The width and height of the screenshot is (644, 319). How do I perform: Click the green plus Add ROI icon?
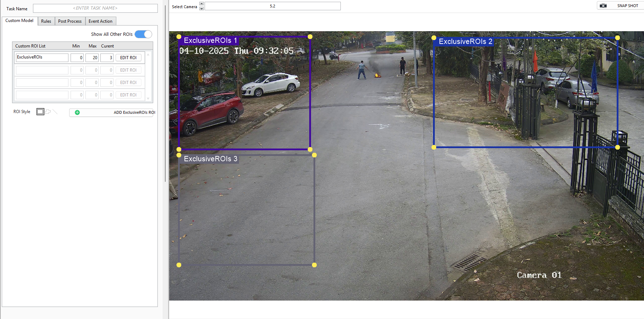tap(77, 112)
